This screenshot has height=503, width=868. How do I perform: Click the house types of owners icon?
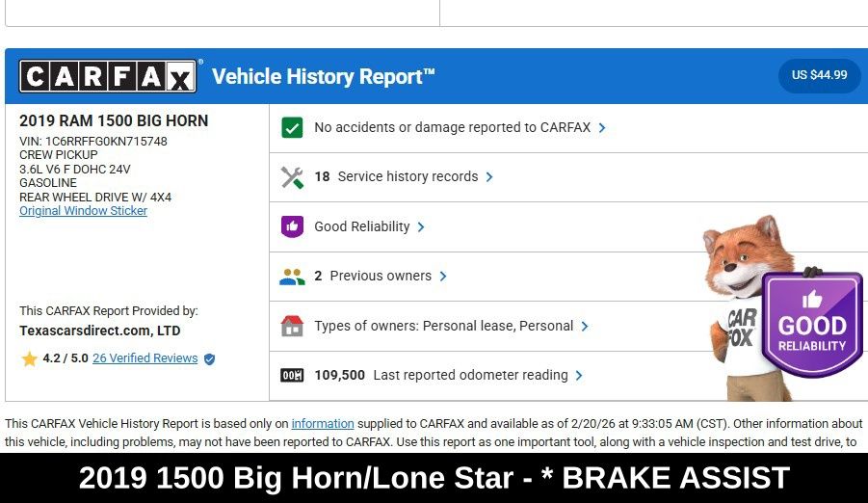point(292,326)
